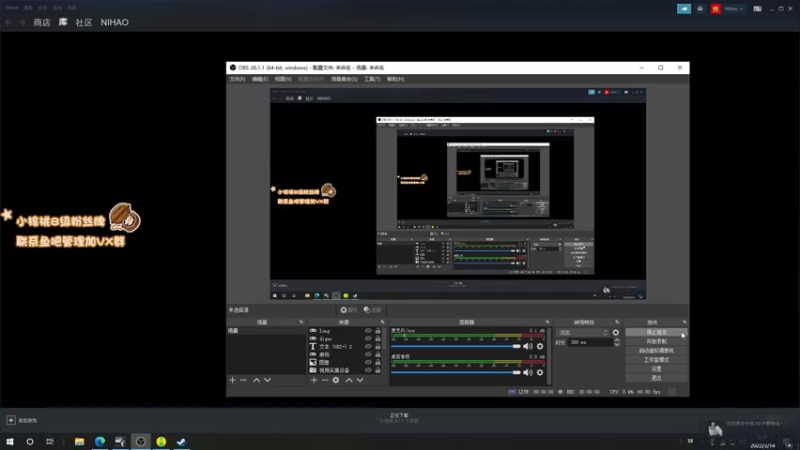Toggle the lock on the long source
Viewport: 800px width, 450px height.
click(x=378, y=331)
